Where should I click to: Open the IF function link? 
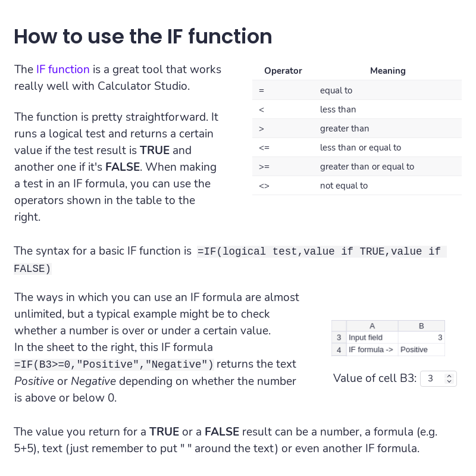pyautogui.click(x=63, y=70)
